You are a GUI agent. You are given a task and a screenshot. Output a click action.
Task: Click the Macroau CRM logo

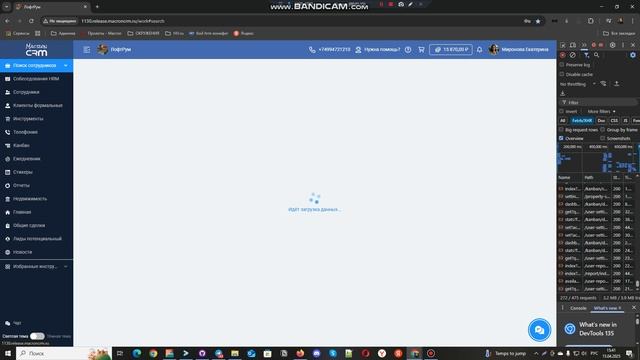(36, 50)
